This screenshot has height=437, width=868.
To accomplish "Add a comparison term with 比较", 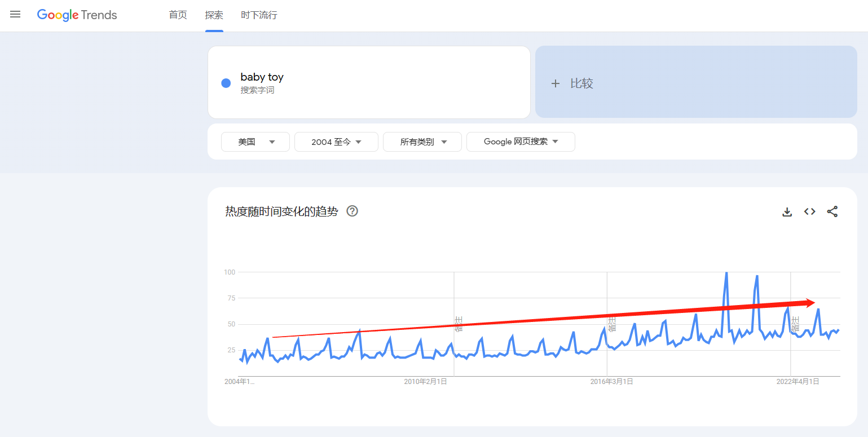I will pos(696,82).
